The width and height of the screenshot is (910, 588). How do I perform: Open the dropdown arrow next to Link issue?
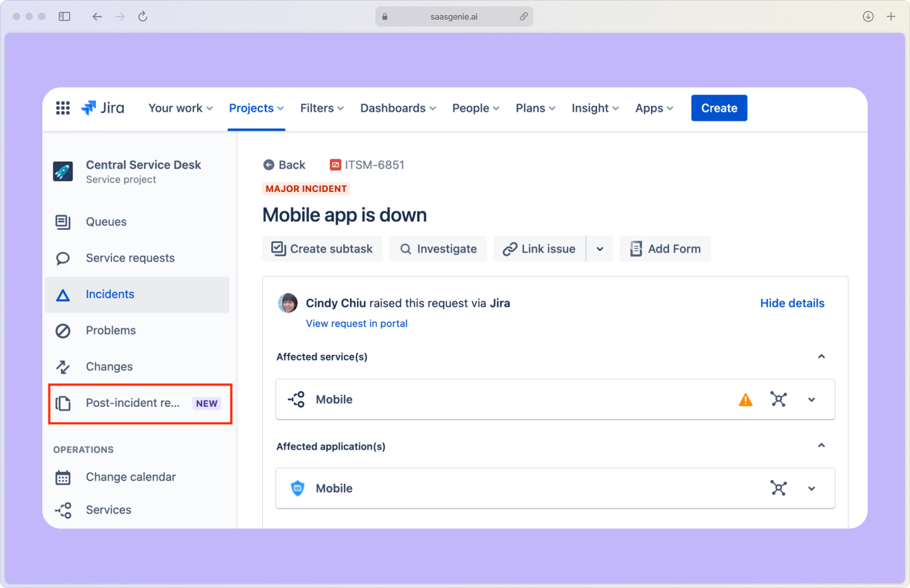pyautogui.click(x=600, y=249)
